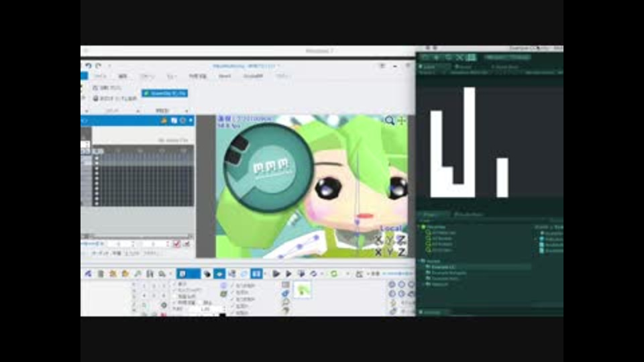
Task: Collapse the Favorites group in the Unity Project tree
Action: (420, 227)
